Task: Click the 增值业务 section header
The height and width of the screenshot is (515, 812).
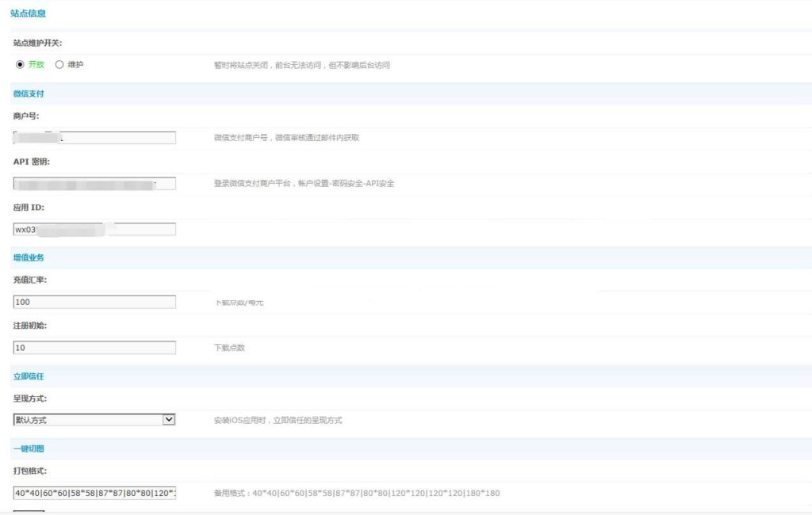Action: click(x=29, y=257)
